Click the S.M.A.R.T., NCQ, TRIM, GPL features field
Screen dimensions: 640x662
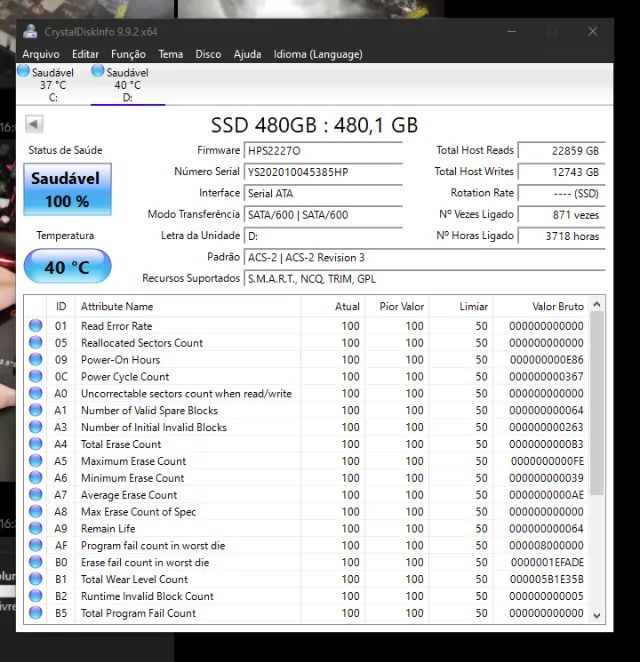[x=425, y=279]
